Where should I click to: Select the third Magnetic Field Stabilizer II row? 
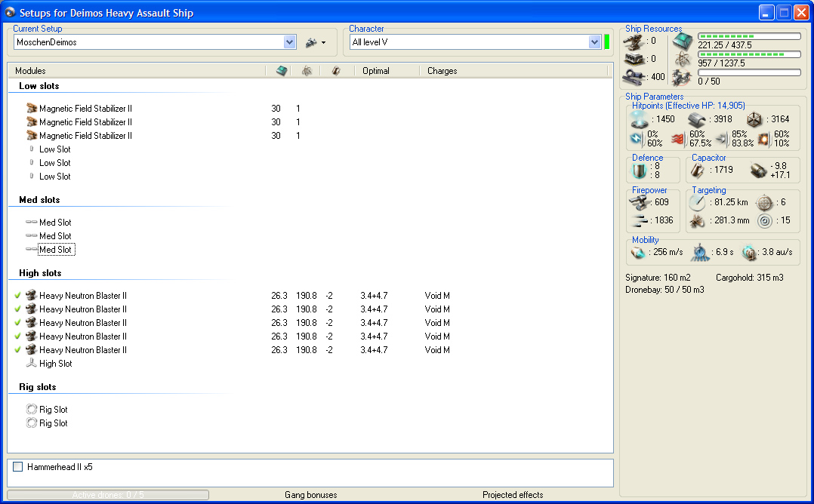pos(85,135)
